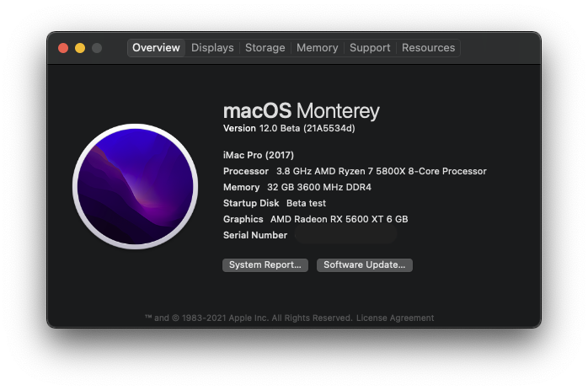Open the License Agreement link
The height and width of the screenshot is (390, 588).
coord(395,318)
